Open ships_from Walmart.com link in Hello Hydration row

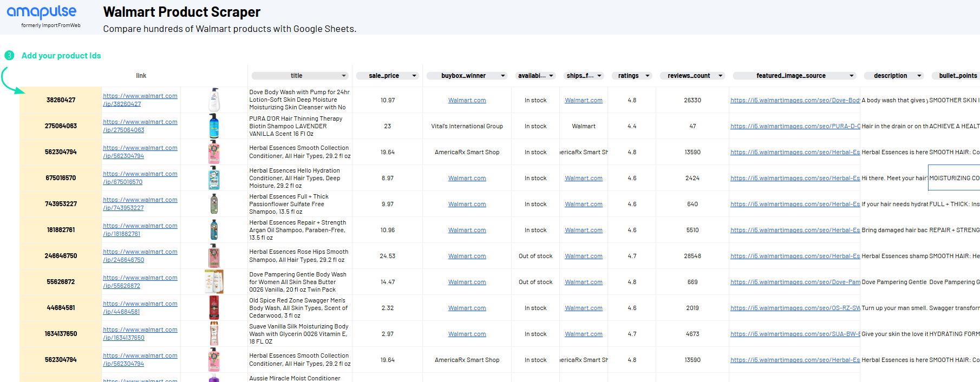click(x=584, y=178)
